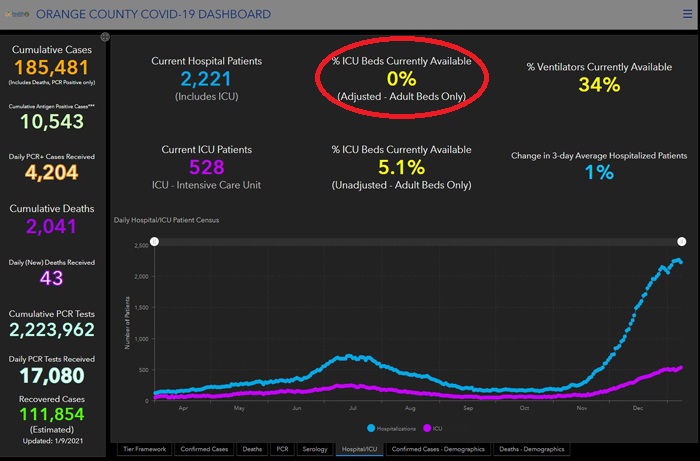Switch to the Tier Framework tab
Viewport: 700px width, 461px height.
point(144,449)
